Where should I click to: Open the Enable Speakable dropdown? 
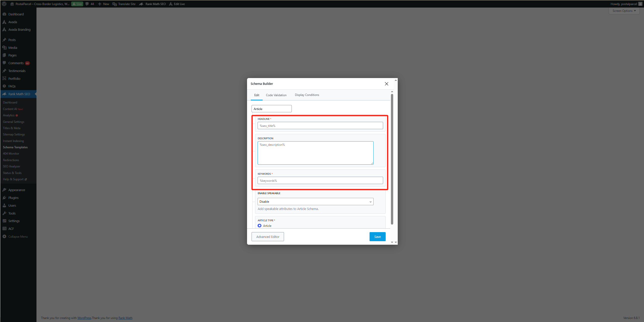pyautogui.click(x=315, y=201)
